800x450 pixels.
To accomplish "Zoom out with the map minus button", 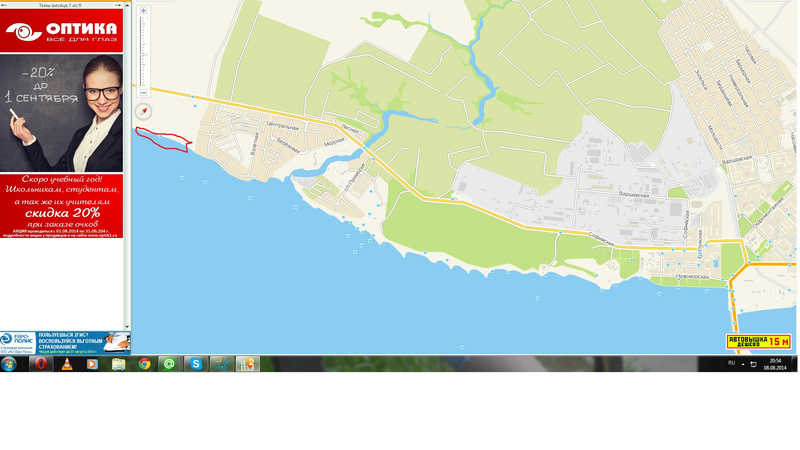I will click(x=143, y=92).
